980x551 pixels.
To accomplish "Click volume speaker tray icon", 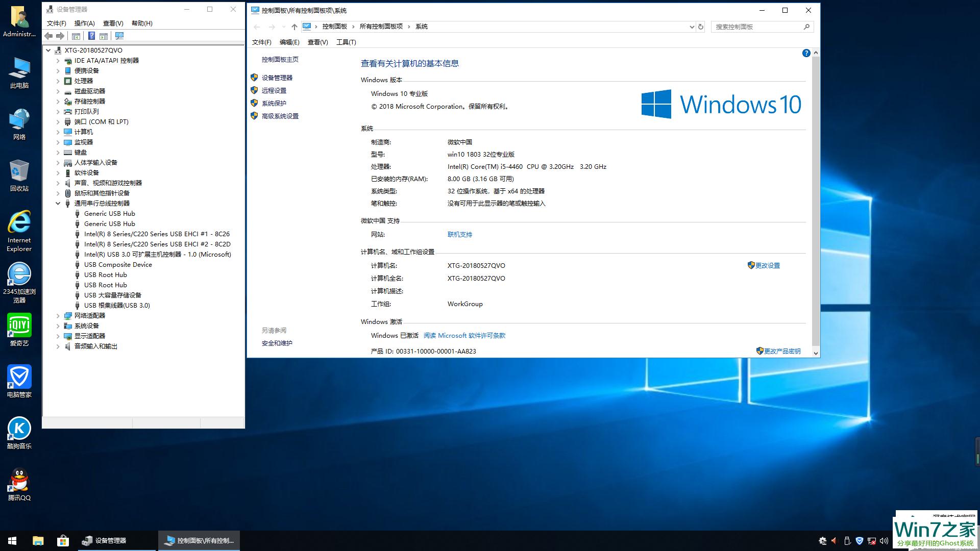I will click(x=884, y=541).
